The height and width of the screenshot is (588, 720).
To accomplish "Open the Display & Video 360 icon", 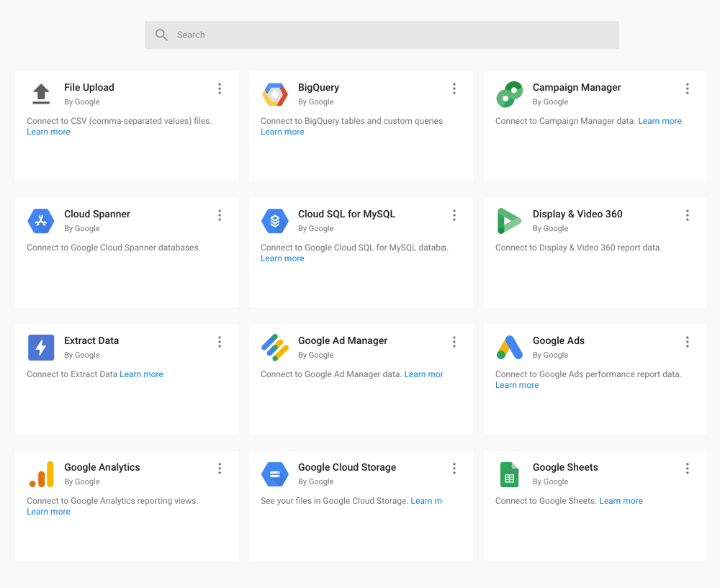I will click(x=509, y=220).
